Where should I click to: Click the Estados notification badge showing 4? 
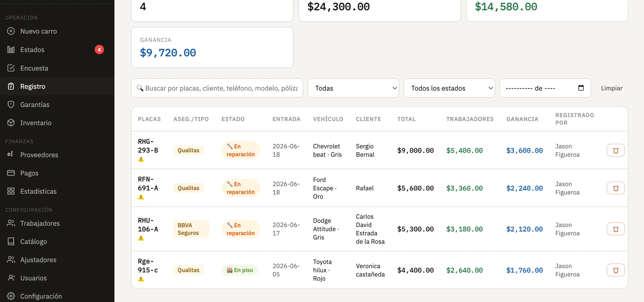[99, 49]
